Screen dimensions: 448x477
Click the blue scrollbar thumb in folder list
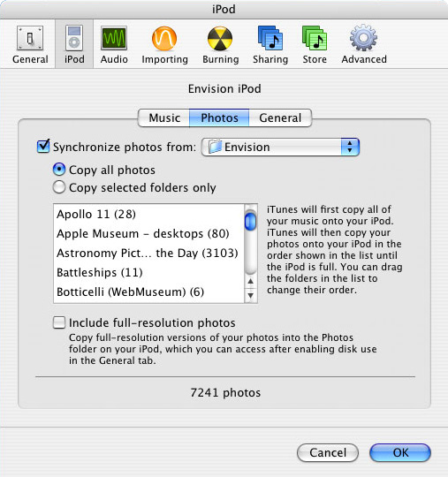click(250, 222)
